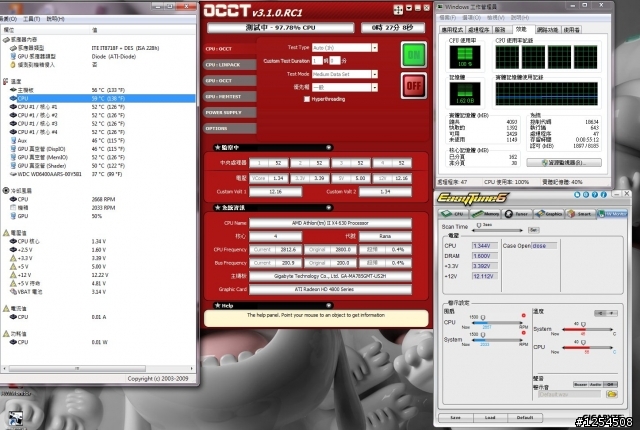Click the Custom Volt 1 value field

click(x=276, y=192)
